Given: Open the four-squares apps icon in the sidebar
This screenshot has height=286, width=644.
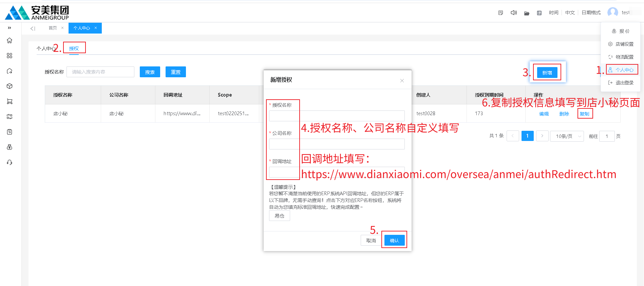Looking at the screenshot, I should [10, 56].
